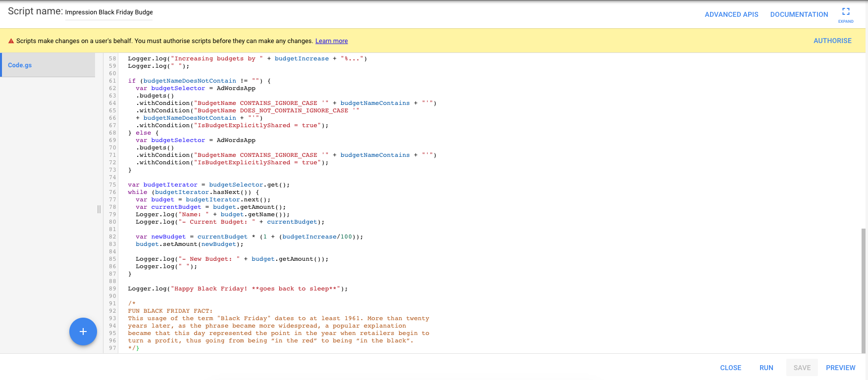This screenshot has height=380, width=868.
Task: Run the script
Action: tap(766, 368)
